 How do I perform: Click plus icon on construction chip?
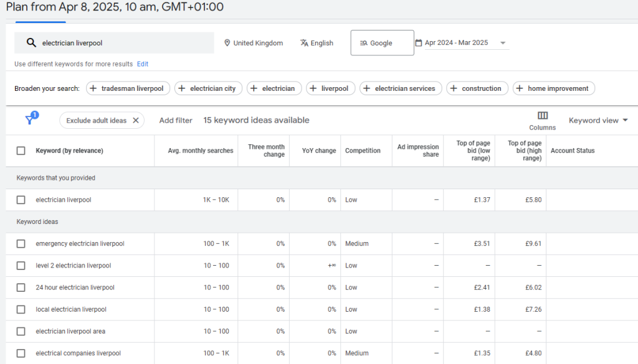[454, 88]
